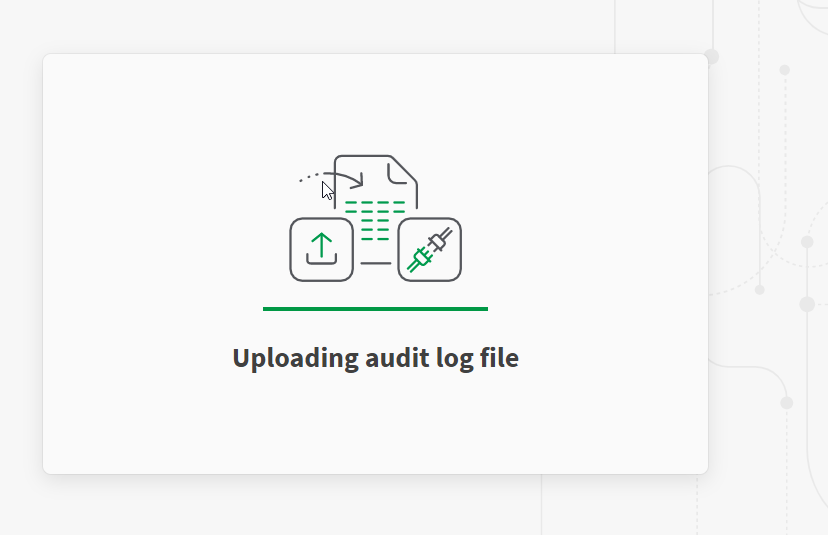Click the plug connector icon box
The image size is (828, 535).
click(429, 249)
